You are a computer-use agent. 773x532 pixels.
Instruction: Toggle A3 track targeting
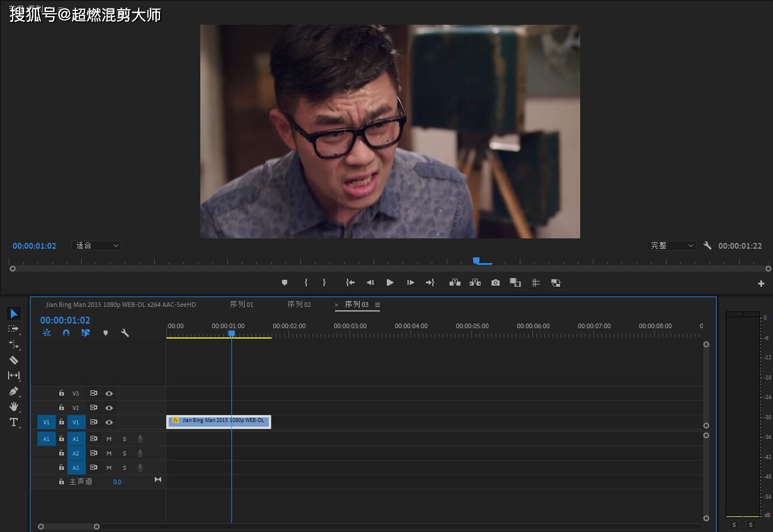tap(75, 468)
